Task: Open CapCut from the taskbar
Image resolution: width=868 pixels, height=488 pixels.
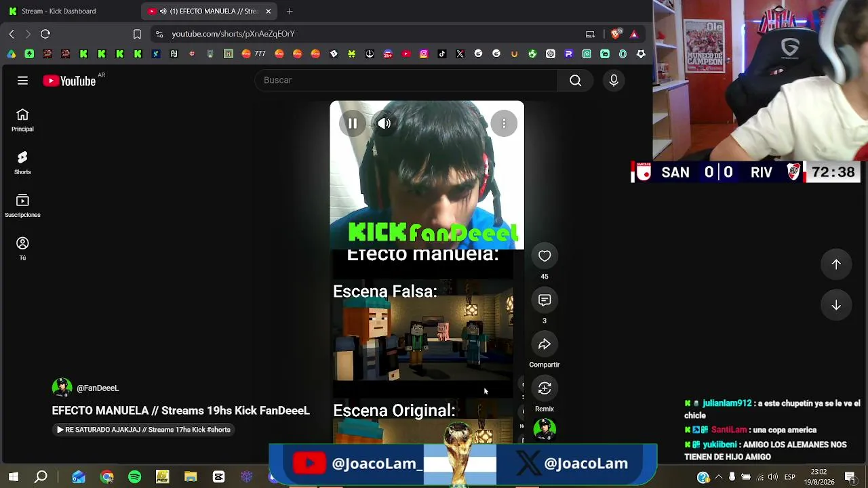Action: [x=218, y=477]
